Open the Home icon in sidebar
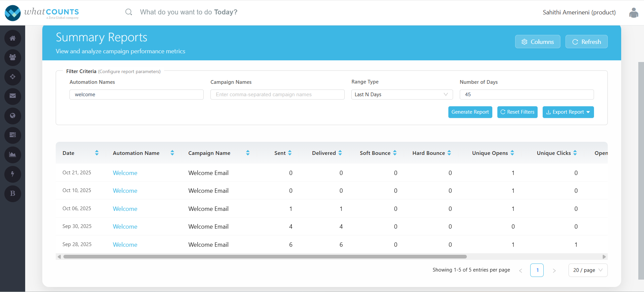 tap(13, 38)
